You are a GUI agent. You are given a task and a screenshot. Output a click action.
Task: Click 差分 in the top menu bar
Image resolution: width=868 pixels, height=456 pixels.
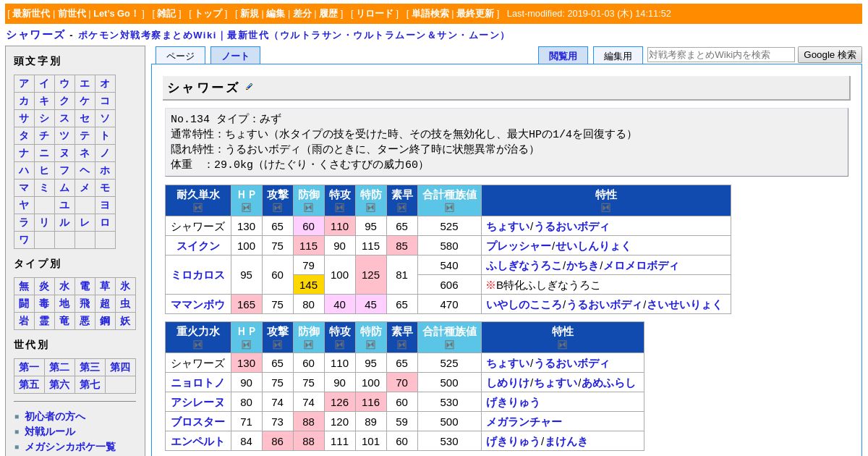(x=302, y=14)
